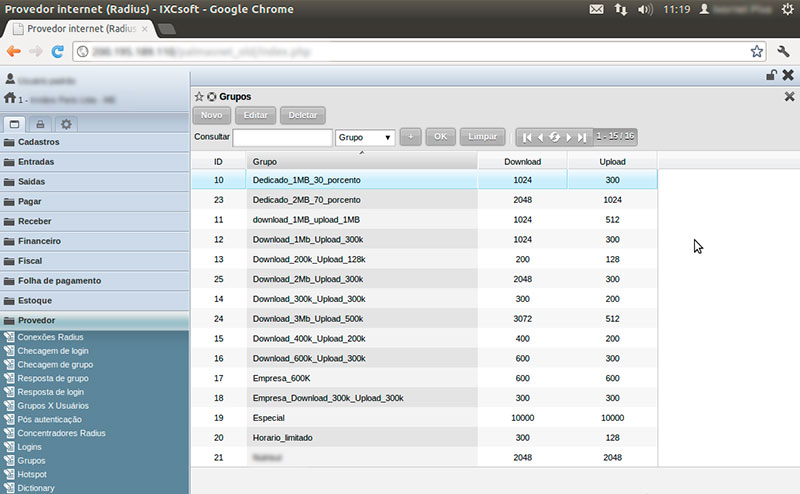Screen dimensions: 800x494
Task: Click the Grupos reload circle icon
Action: click(x=211, y=96)
